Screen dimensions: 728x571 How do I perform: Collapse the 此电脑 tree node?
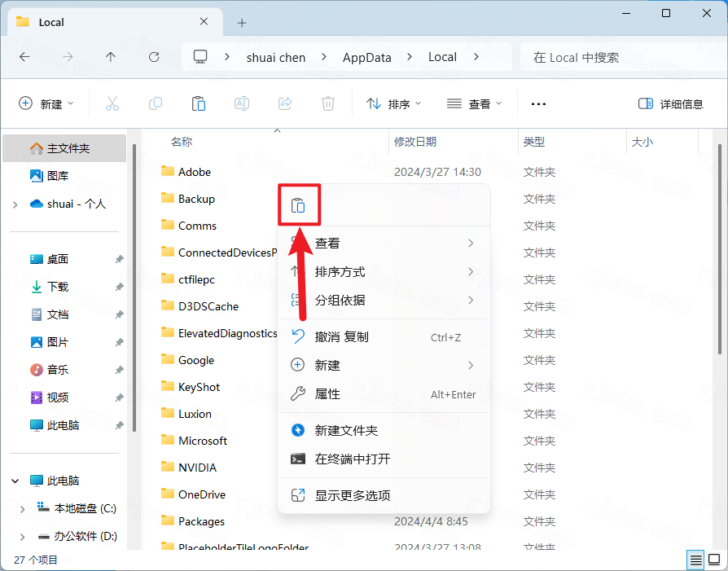click(x=15, y=481)
